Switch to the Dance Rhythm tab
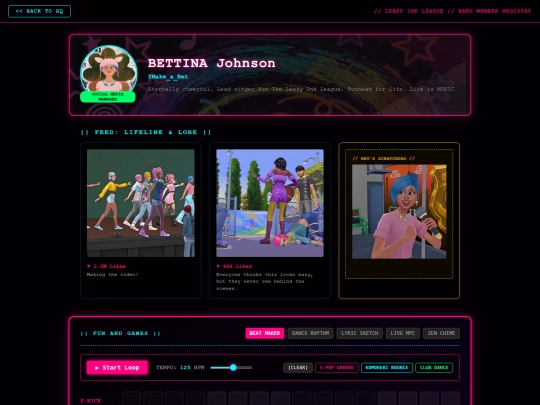This screenshot has width=540, height=405. [x=310, y=333]
